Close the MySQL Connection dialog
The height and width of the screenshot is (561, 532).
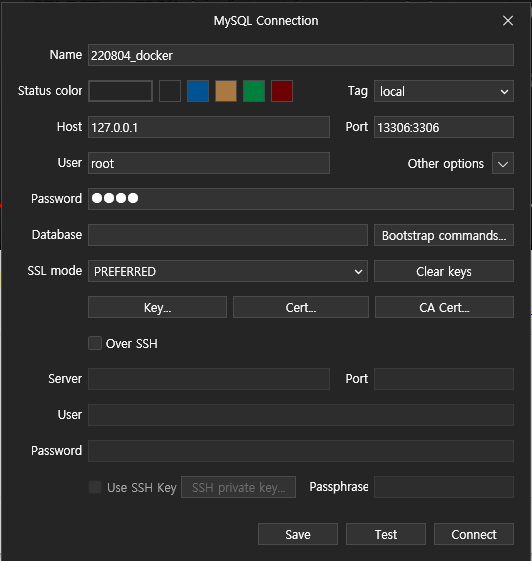tap(508, 21)
